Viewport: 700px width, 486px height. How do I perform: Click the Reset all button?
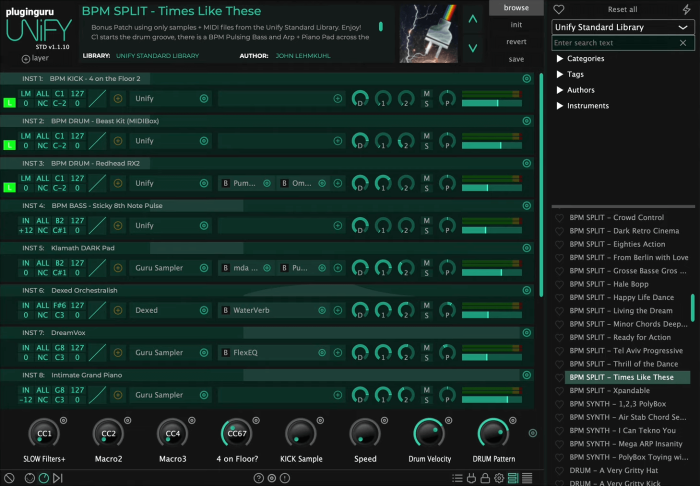(622, 9)
